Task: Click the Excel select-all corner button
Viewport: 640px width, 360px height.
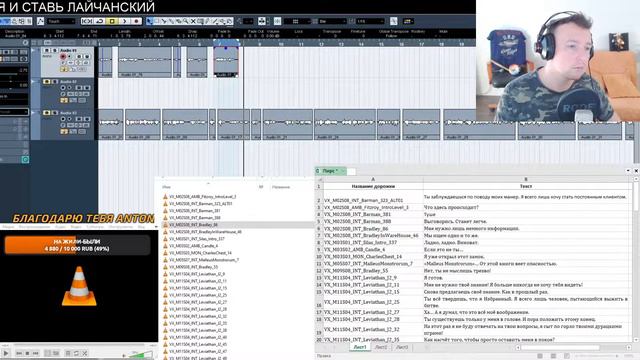Action: coord(319,179)
